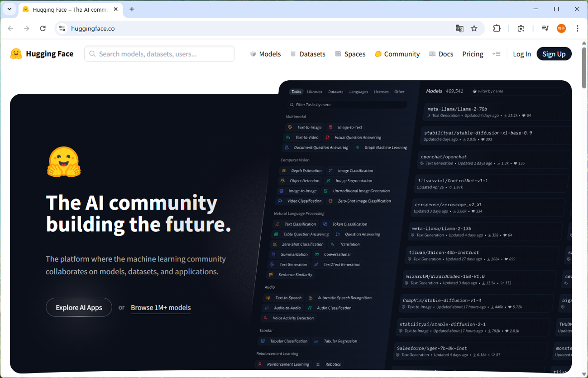Click the Automatic Speech Recognition task tag
The height and width of the screenshot is (378, 588).
[x=340, y=298]
